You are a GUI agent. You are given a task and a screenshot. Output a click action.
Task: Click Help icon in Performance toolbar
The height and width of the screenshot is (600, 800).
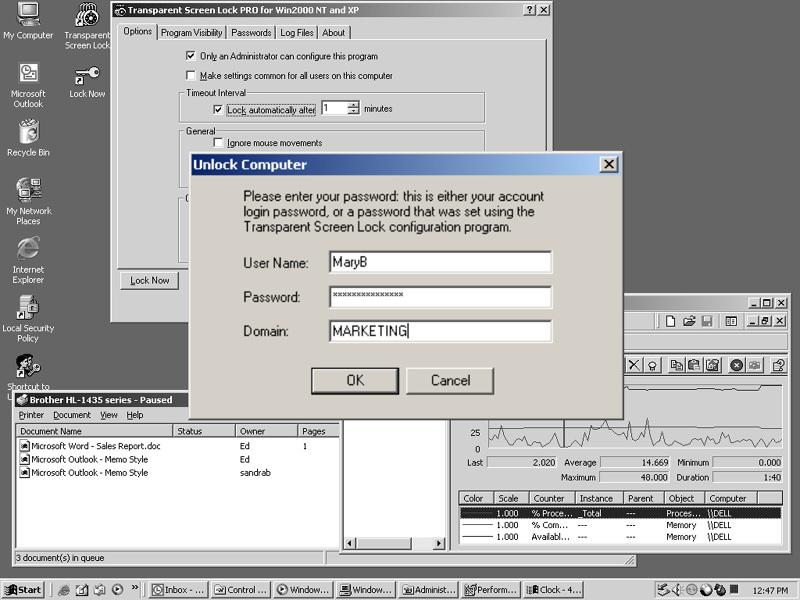pos(778,365)
